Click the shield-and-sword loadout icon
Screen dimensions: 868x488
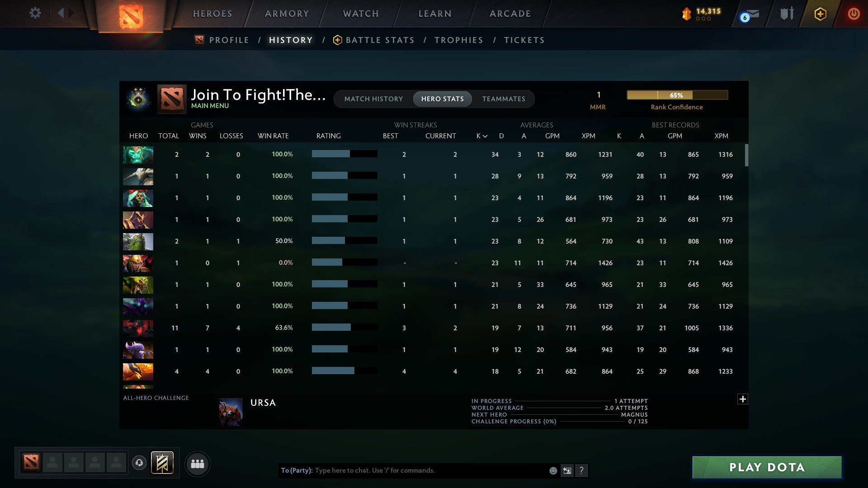pyautogui.click(x=786, y=14)
